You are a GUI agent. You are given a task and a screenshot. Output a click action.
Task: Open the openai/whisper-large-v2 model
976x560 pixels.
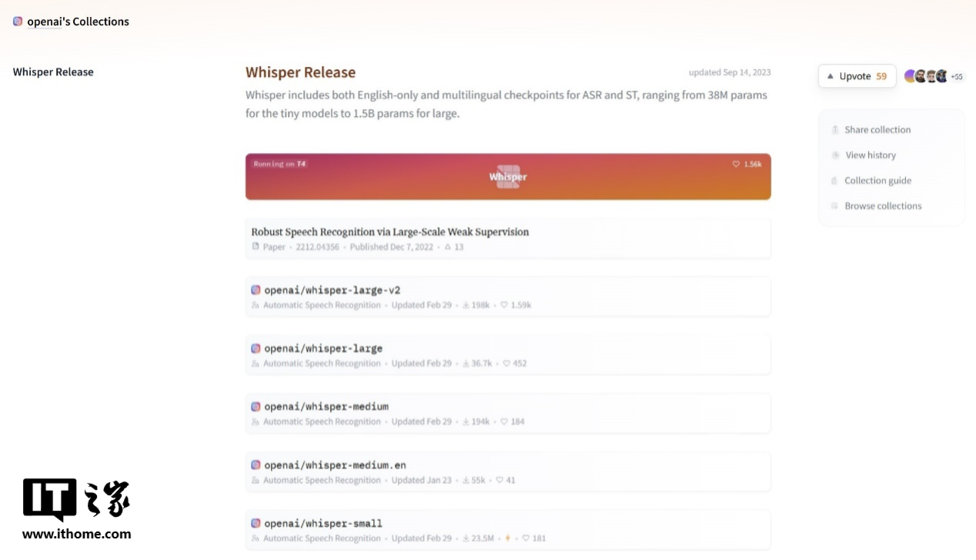click(332, 290)
